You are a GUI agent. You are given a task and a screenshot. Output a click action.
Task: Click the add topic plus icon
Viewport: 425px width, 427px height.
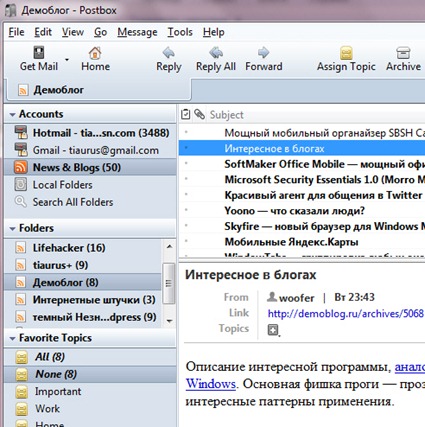273,330
